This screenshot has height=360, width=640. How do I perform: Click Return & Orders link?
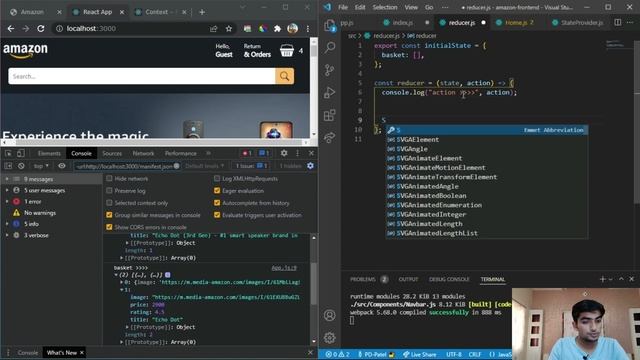257,51
